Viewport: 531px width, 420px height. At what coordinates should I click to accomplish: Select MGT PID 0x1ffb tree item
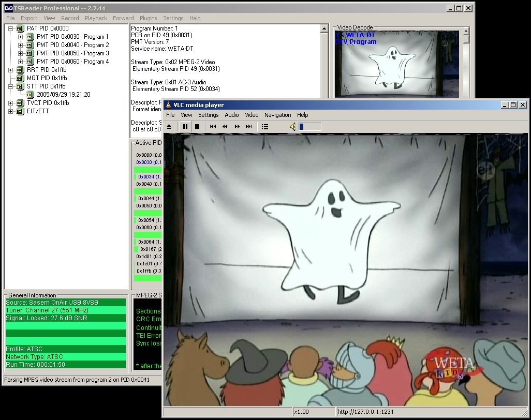(x=47, y=78)
